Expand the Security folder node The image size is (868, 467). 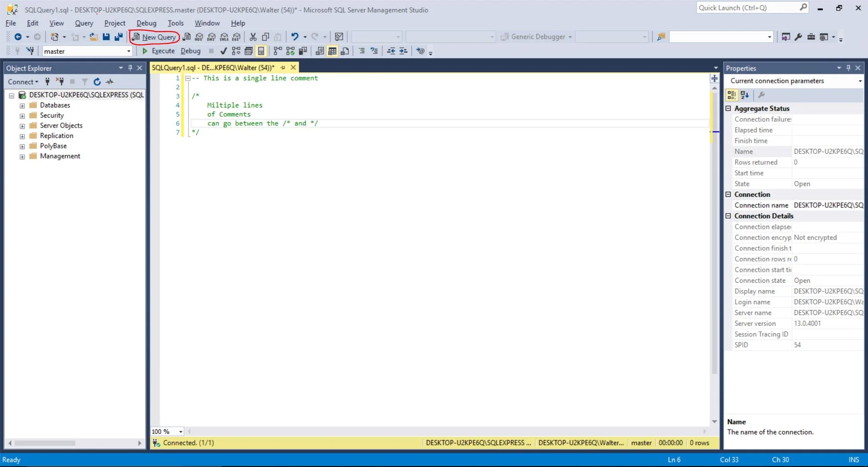[22, 116]
